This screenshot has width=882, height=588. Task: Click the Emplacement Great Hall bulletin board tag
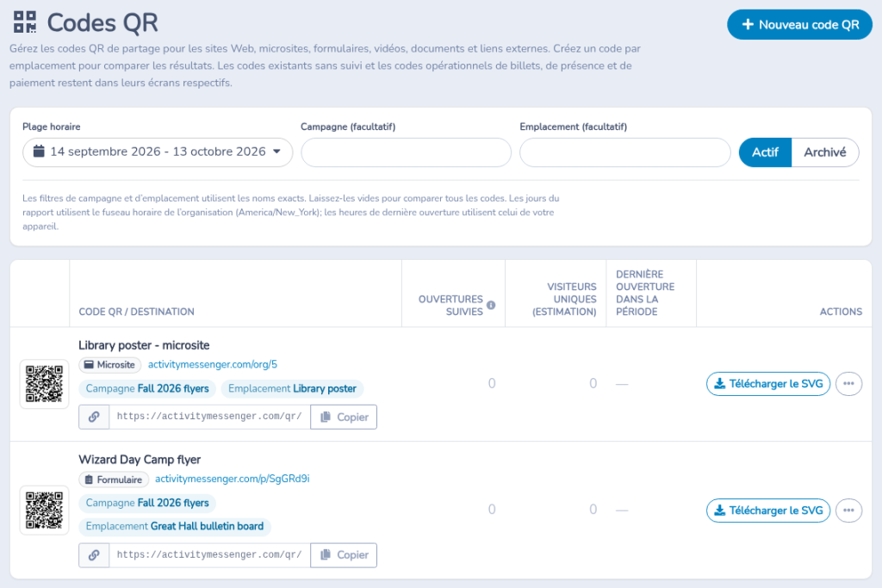coord(174,527)
